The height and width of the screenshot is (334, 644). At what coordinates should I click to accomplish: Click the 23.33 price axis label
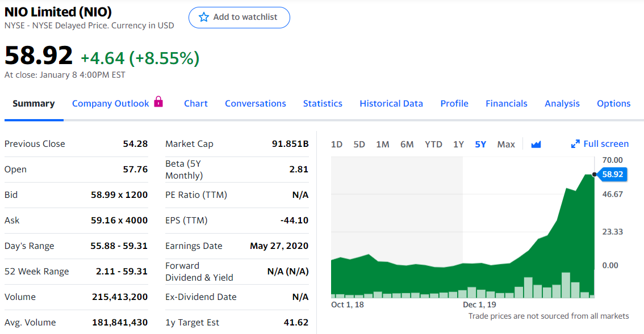(612, 232)
